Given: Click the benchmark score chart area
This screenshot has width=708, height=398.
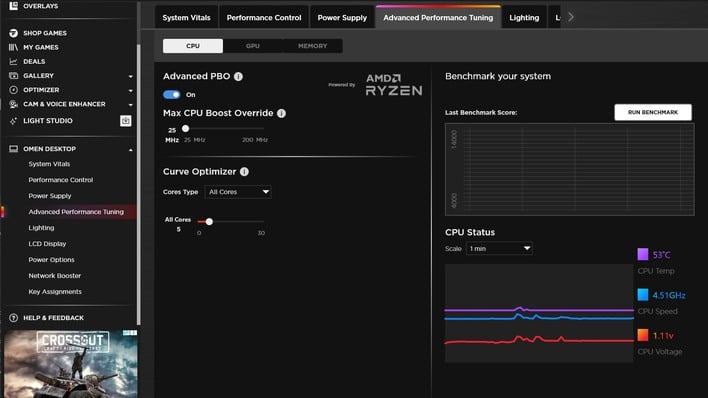Looking at the screenshot, I should [569, 169].
